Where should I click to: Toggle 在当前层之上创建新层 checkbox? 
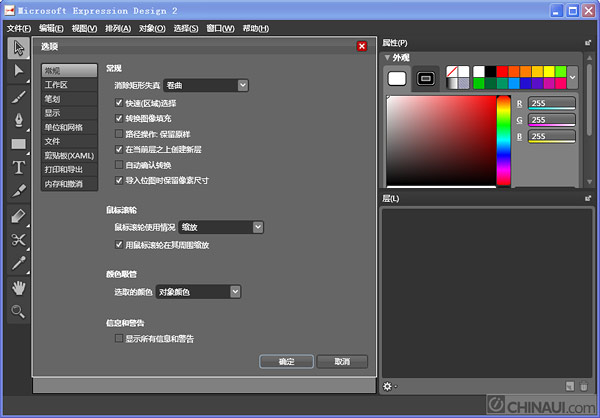[x=119, y=149]
